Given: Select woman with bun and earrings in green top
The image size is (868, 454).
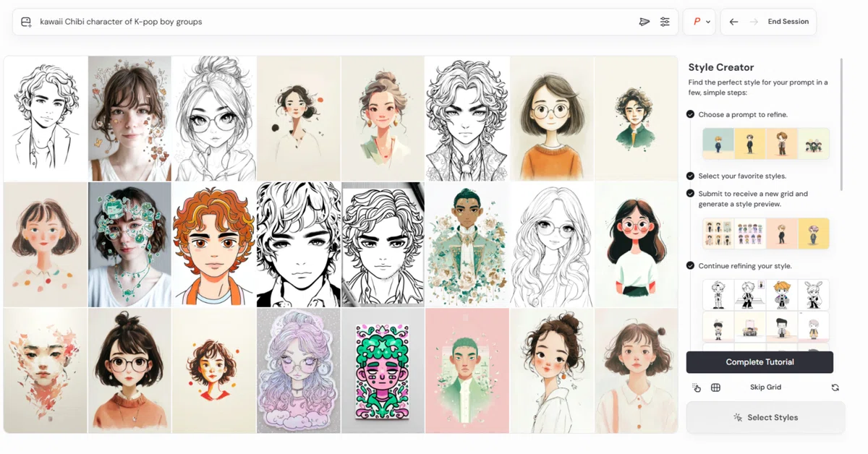Looking at the screenshot, I should pos(383,119).
